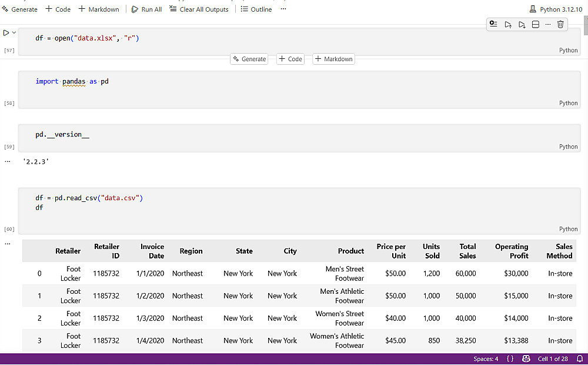
Task: Expand run options arrow beside run cell button
Action: tap(14, 33)
